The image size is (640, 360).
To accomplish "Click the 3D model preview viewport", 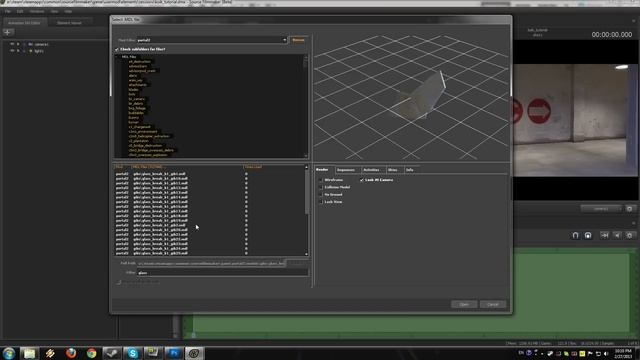I will click(411, 97).
